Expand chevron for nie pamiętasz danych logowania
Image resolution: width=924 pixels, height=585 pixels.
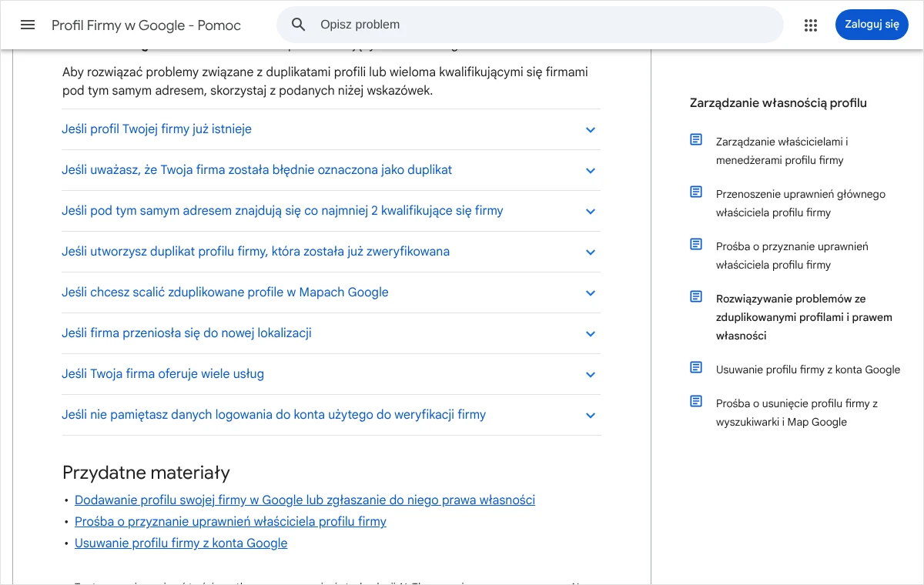[591, 415]
